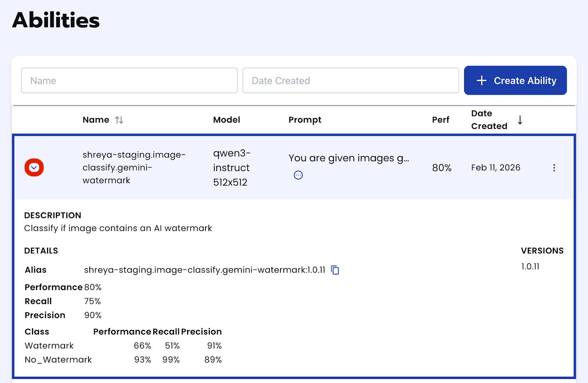The width and height of the screenshot is (588, 383).
Task: Select version 1.0.11 under Versions
Action: pos(530,267)
